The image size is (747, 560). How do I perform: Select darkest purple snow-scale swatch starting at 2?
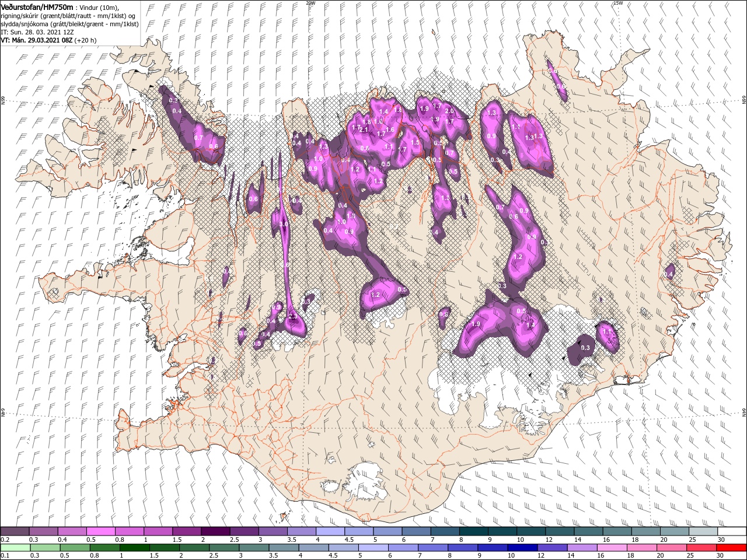[x=215, y=531]
